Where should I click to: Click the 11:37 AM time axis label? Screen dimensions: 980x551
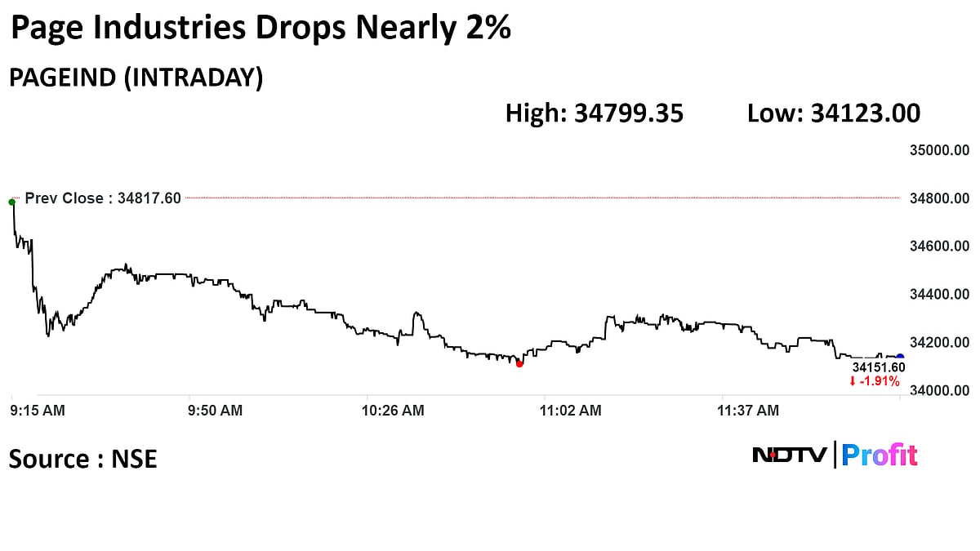(x=748, y=411)
